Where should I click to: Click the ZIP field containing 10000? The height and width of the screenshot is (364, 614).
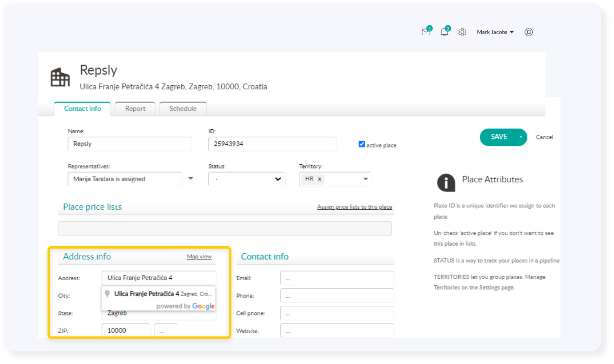pos(126,330)
